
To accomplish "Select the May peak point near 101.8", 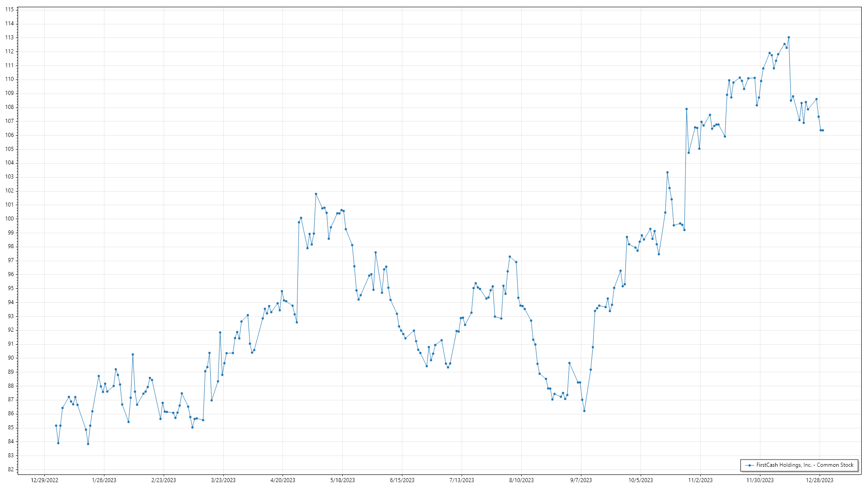I will tap(316, 194).
